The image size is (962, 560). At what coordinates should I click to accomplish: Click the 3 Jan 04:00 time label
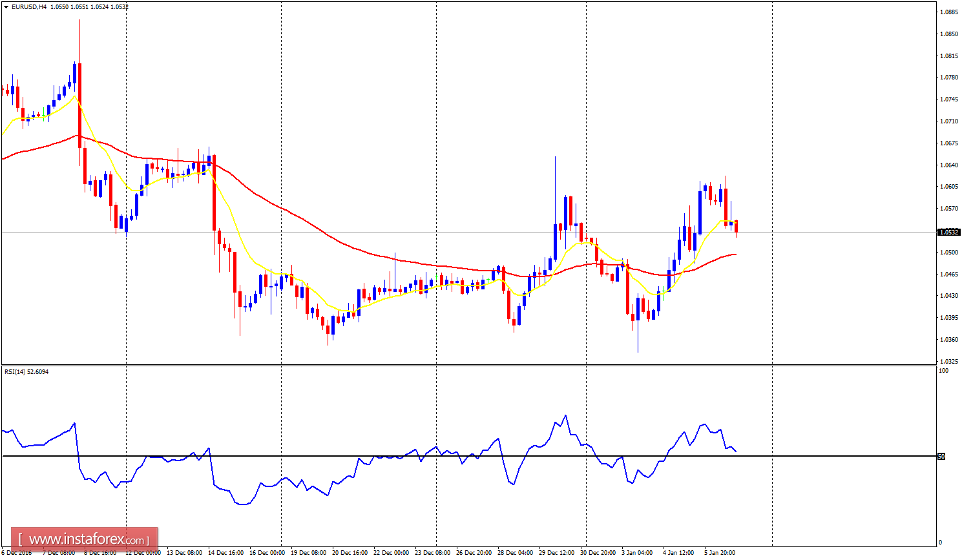[637, 552]
